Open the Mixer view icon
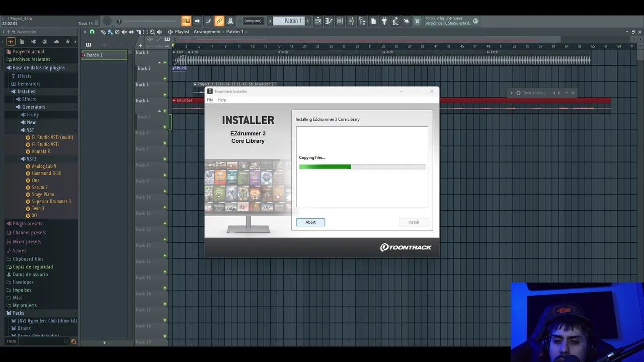Screen dimensions: 644x362 click(x=351, y=21)
